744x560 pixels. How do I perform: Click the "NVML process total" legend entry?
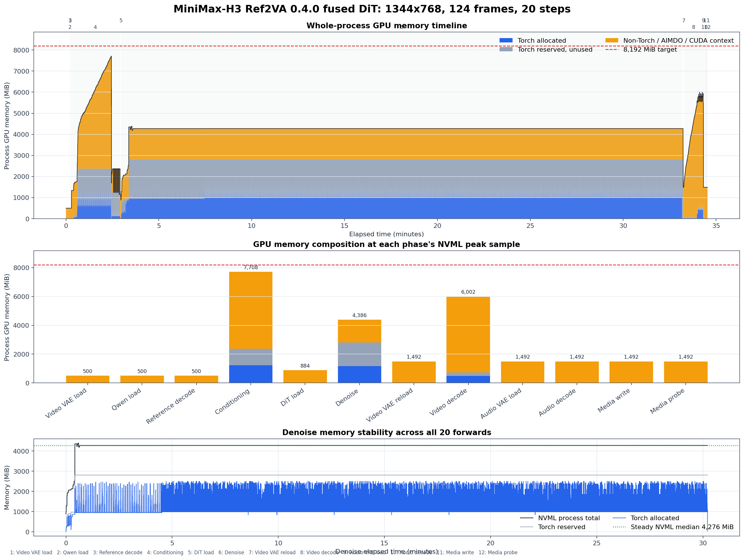(x=560, y=518)
